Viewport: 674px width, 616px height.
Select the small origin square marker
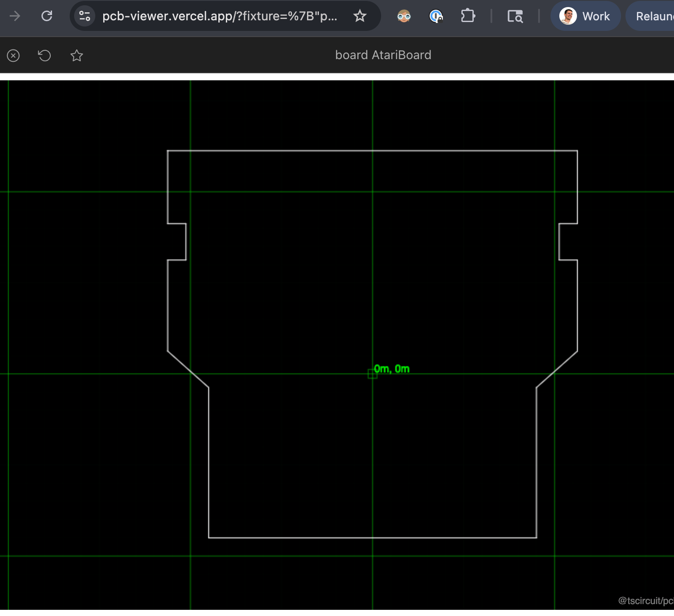pos(372,374)
